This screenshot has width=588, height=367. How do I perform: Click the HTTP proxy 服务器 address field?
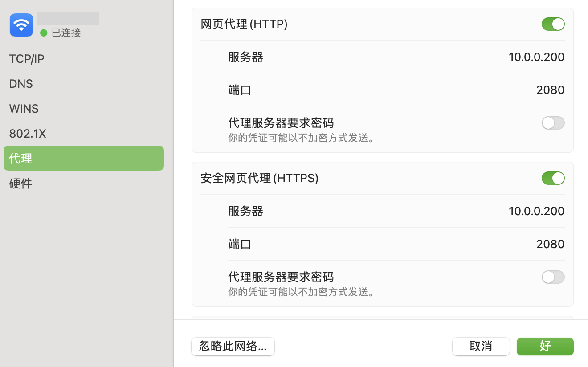pyautogui.click(x=536, y=57)
